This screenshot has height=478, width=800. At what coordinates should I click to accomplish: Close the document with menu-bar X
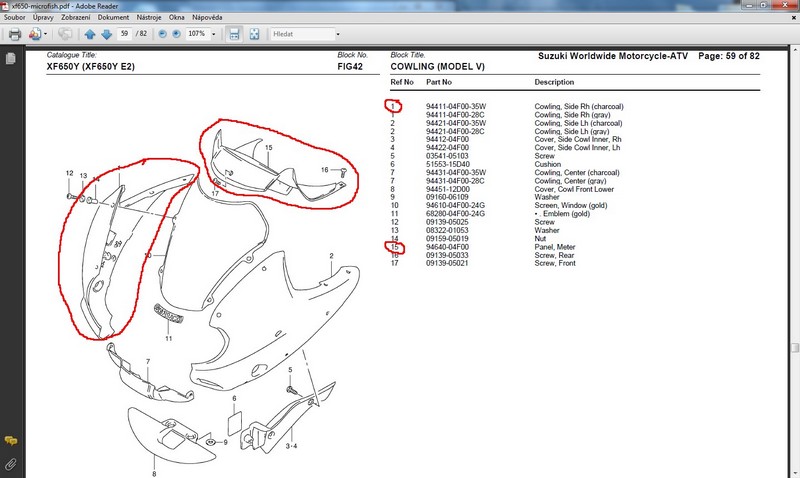point(794,18)
